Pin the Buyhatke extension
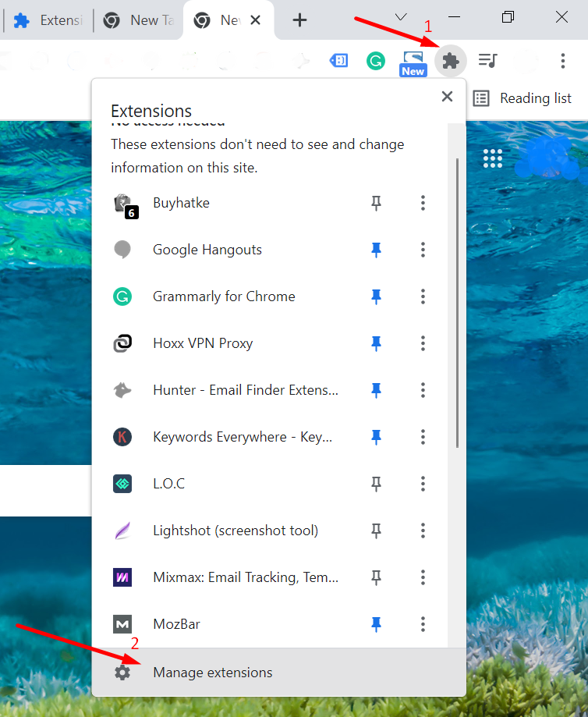This screenshot has width=588, height=717. click(377, 203)
